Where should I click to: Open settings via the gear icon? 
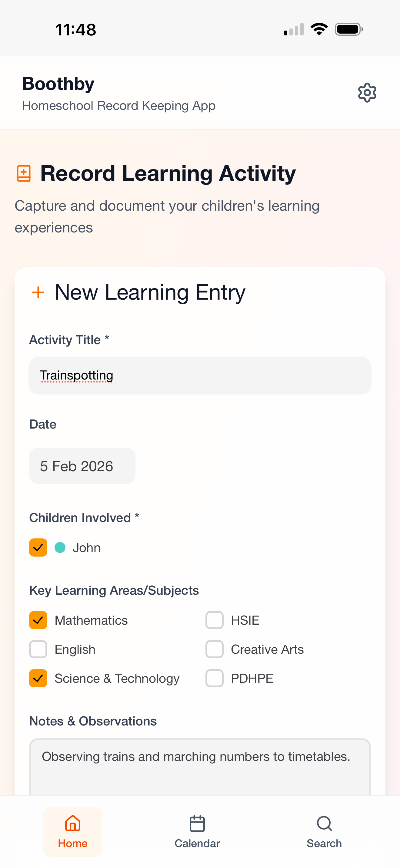tap(367, 93)
